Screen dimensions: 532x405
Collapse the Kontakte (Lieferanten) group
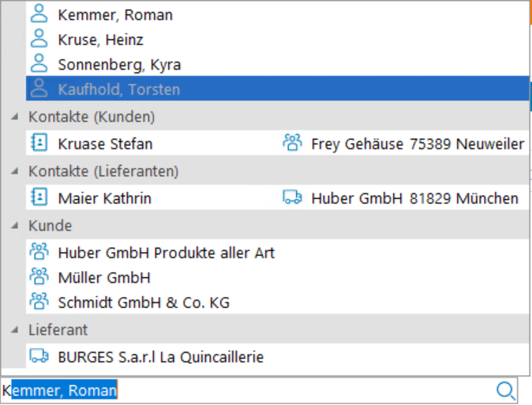[15, 171]
